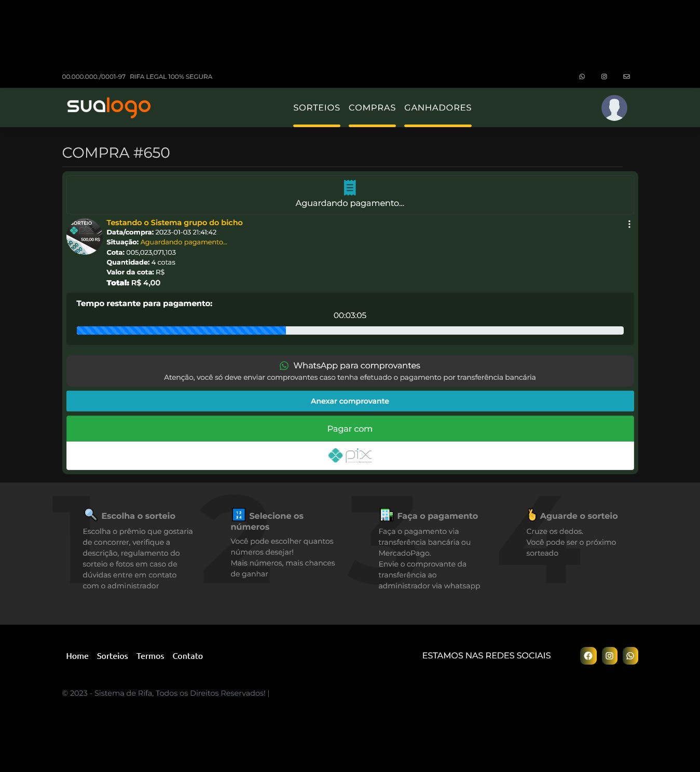Open the GANHADORES menu item

[437, 107]
